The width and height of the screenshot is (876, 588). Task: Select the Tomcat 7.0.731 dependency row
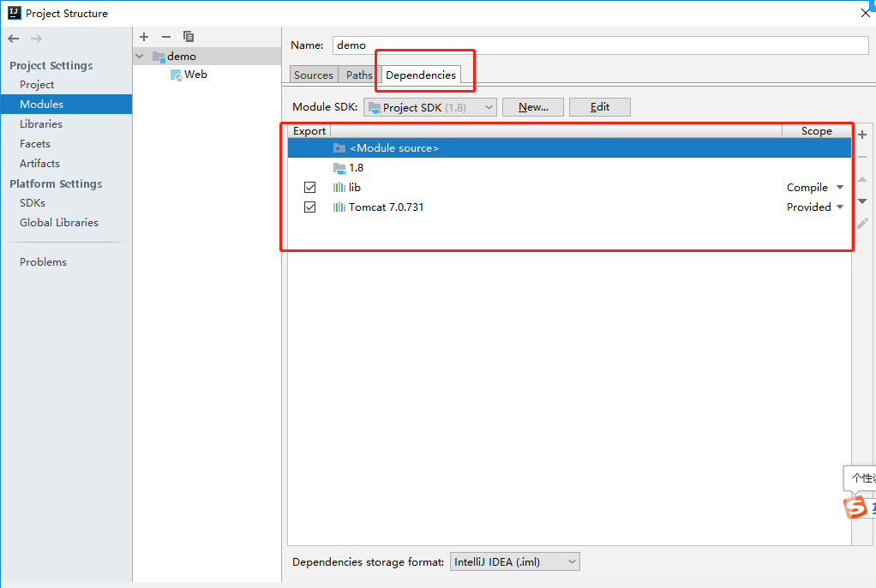point(569,207)
